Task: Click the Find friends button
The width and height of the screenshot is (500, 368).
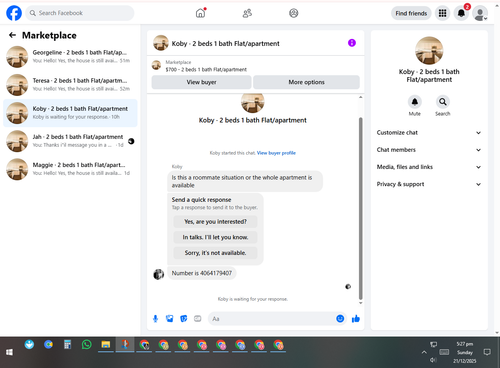Action: (x=411, y=13)
